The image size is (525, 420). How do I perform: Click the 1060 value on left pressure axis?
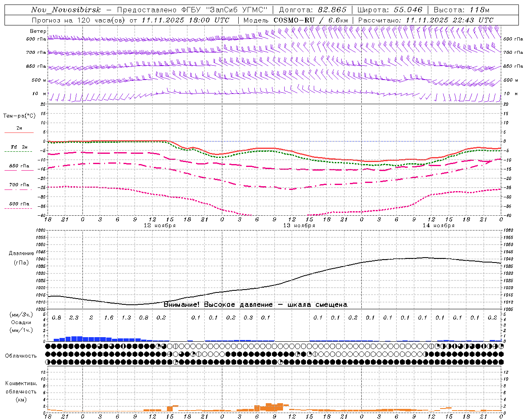point(41,231)
